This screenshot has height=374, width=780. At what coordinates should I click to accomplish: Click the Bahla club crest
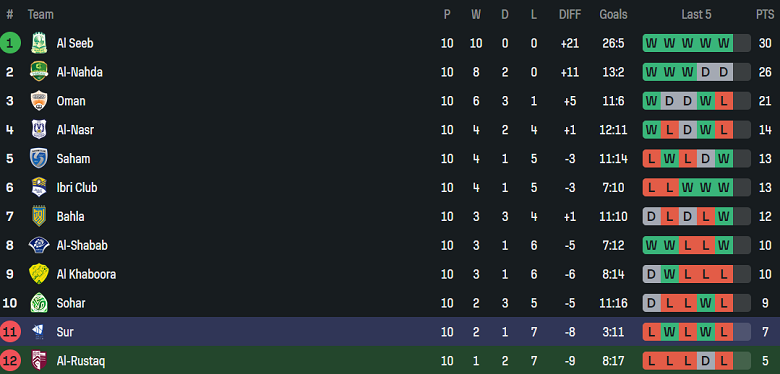(x=39, y=216)
